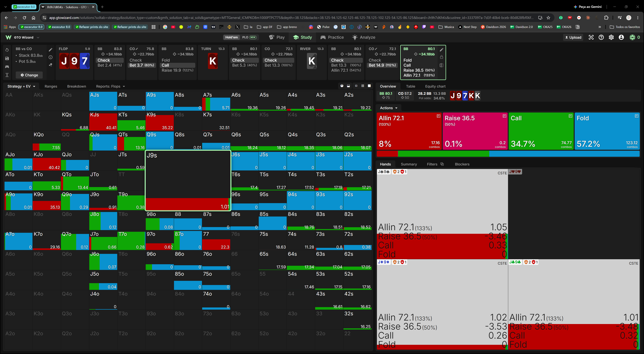The width and height of the screenshot is (644, 354).
Task: Switch to the Equity chart tab
Action: click(435, 86)
